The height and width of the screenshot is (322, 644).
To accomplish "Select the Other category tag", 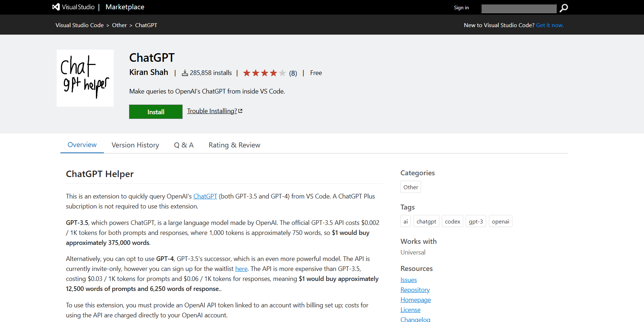I will (410, 187).
